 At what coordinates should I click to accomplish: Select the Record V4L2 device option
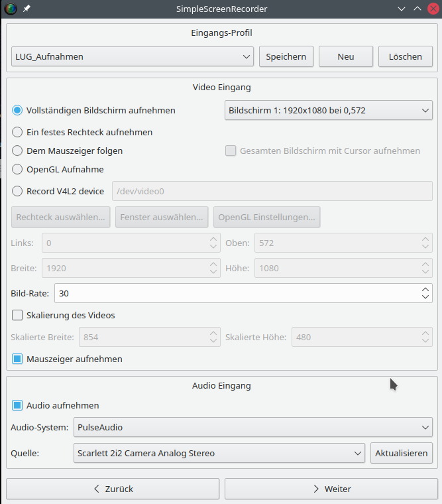click(x=18, y=191)
